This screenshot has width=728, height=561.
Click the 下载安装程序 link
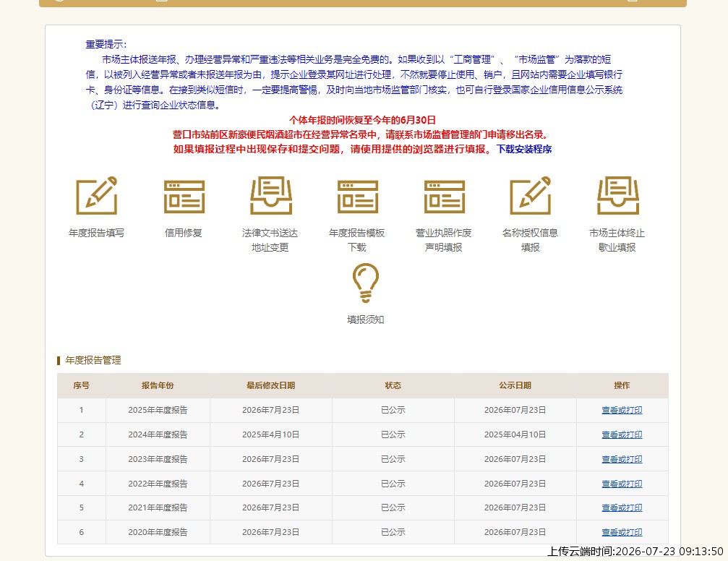pos(524,149)
